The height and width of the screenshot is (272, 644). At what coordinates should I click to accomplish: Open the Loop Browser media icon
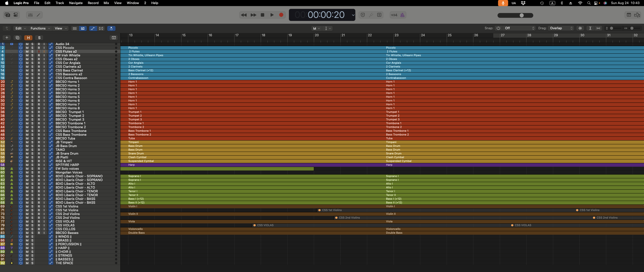point(637,15)
